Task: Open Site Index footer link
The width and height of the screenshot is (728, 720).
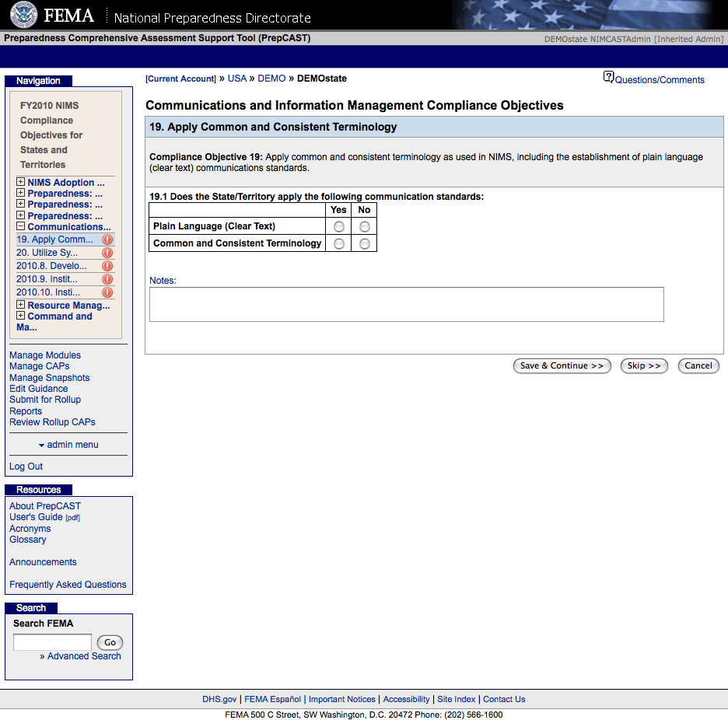Action: (457, 699)
